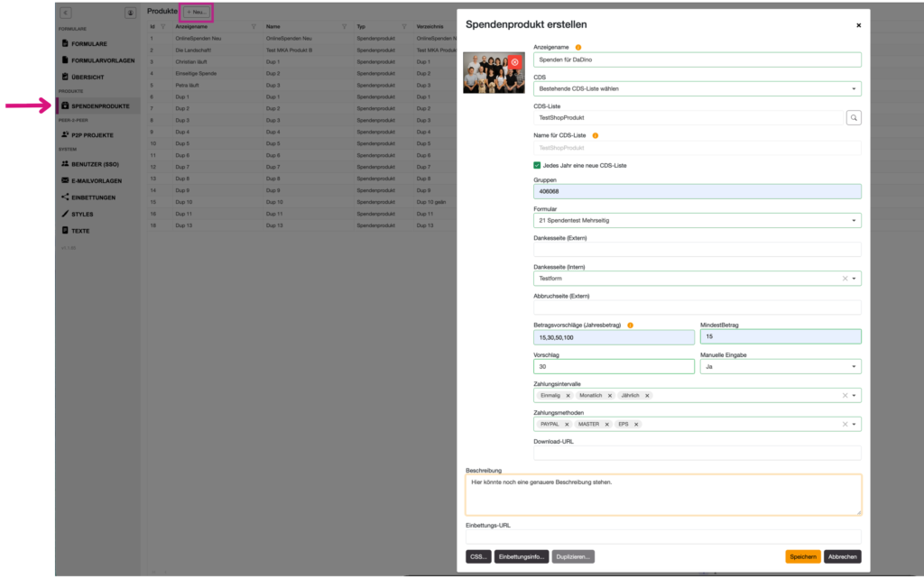Click the CDS-Liste search magnifier icon

[854, 117]
